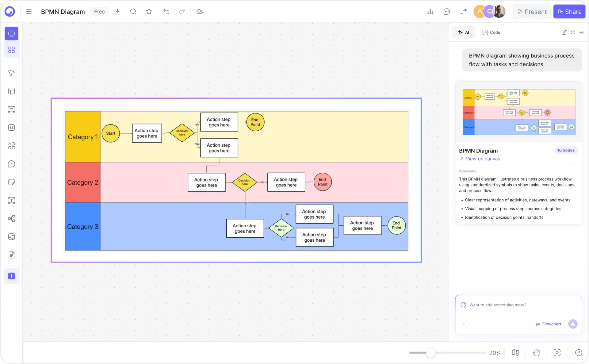The width and height of the screenshot is (589, 364).
Task: Click the Share button
Action: tap(569, 11)
